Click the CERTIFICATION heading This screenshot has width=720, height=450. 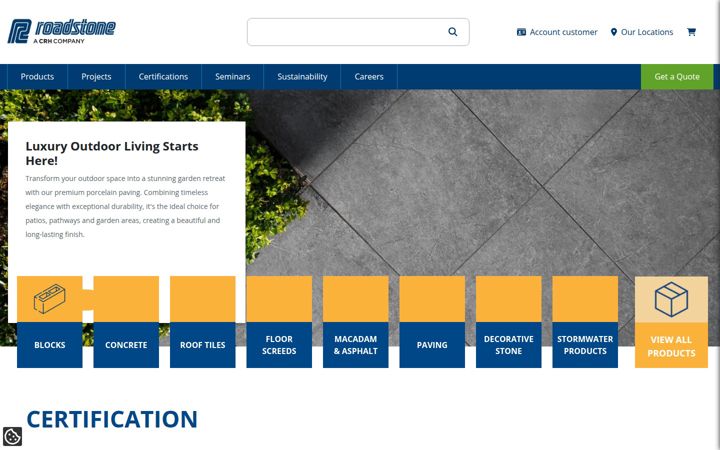(x=112, y=419)
